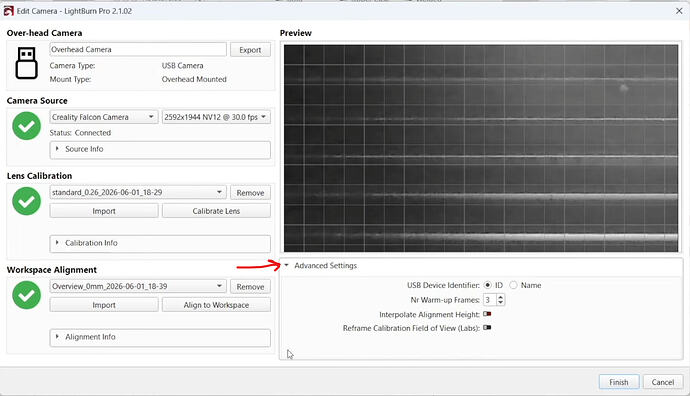
Task: Open the standard_0.26 lens calibration dropdown
Action: 138,192
